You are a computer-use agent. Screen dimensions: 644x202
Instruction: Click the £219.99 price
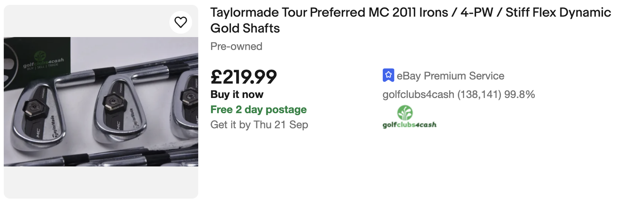point(244,77)
